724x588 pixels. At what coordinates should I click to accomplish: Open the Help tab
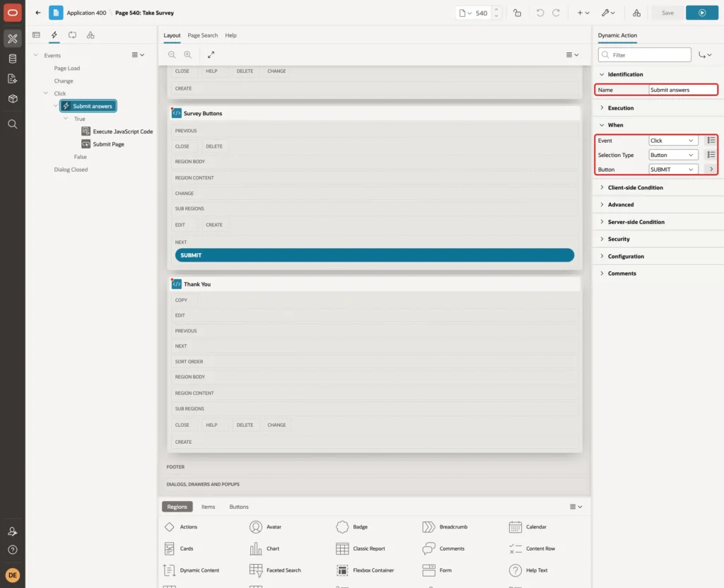231,35
